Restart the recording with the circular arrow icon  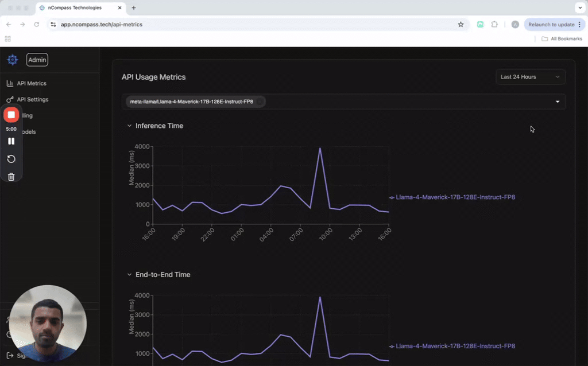[x=11, y=159]
